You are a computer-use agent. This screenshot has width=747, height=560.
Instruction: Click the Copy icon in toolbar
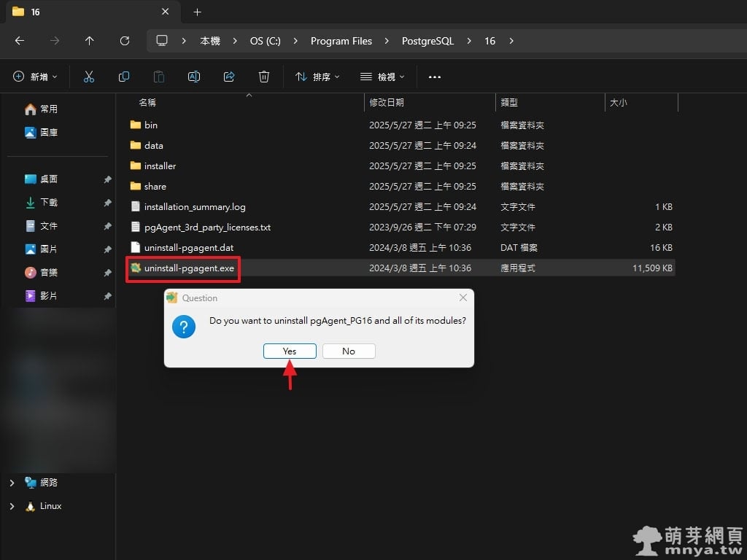click(x=124, y=77)
